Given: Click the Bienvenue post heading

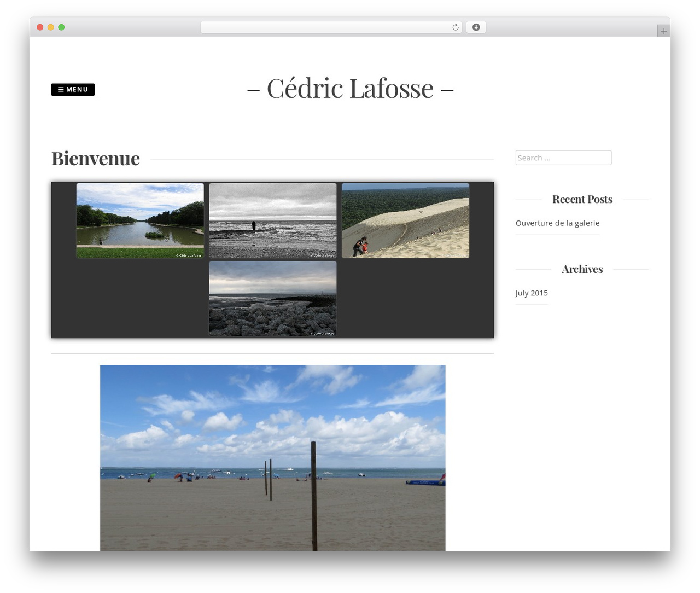Looking at the screenshot, I should [x=96, y=158].
